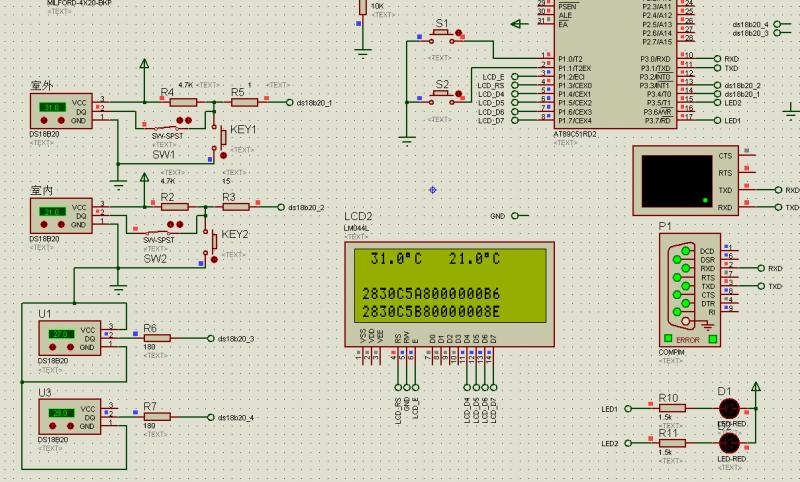
Task: Click the AT89C51RD2 microcontroller chip
Action: click(615, 60)
